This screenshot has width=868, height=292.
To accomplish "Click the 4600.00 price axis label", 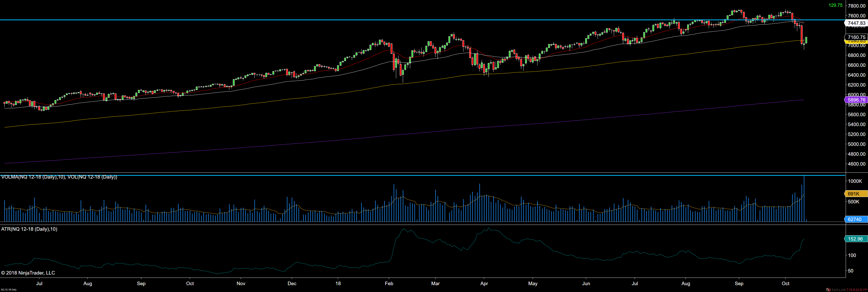I will [857, 164].
